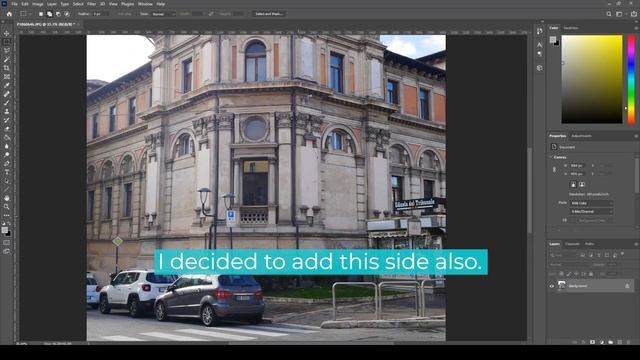Select the Gradient tool
Viewport: 640px width, 360px height.
pyautogui.click(x=7, y=138)
